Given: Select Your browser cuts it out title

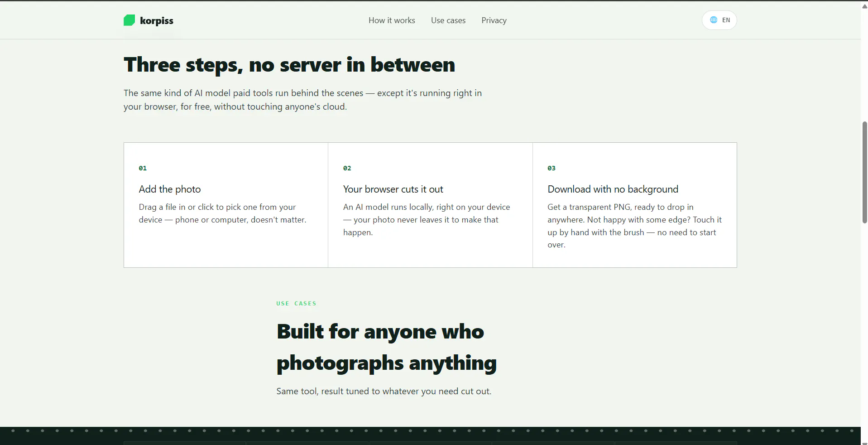Looking at the screenshot, I should point(393,189).
